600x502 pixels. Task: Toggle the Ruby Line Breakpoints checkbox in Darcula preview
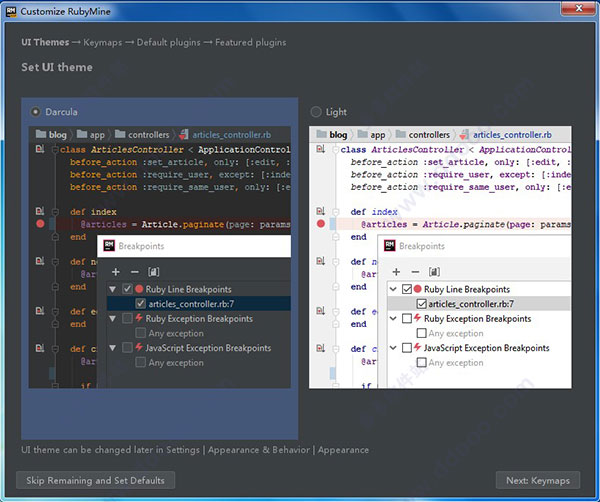click(x=127, y=289)
